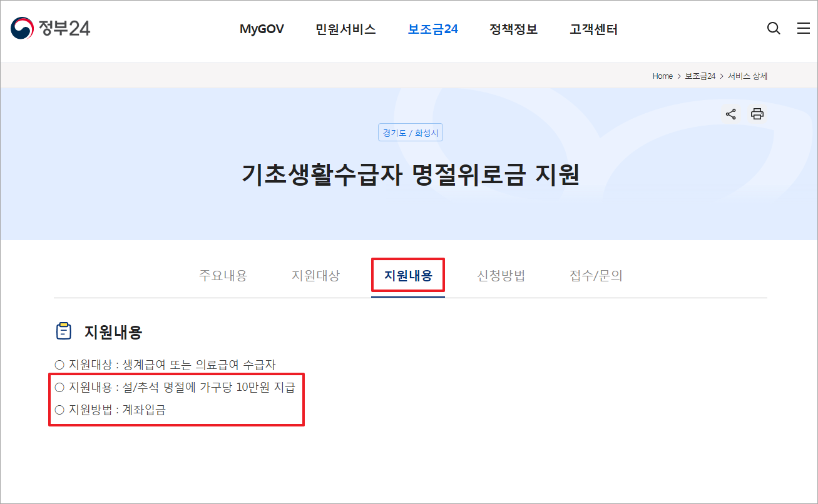Select the active 지원내용 tab
This screenshot has height=504, width=818.
[x=408, y=275]
